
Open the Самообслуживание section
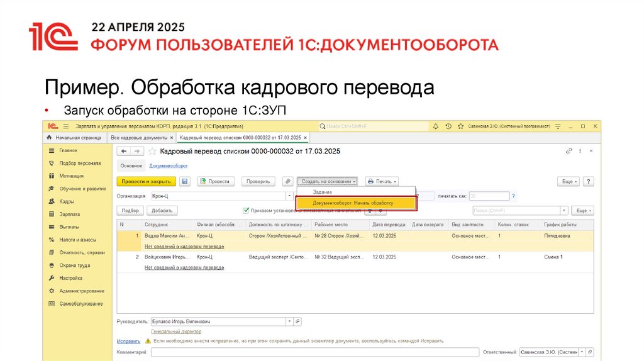pyautogui.click(x=81, y=304)
